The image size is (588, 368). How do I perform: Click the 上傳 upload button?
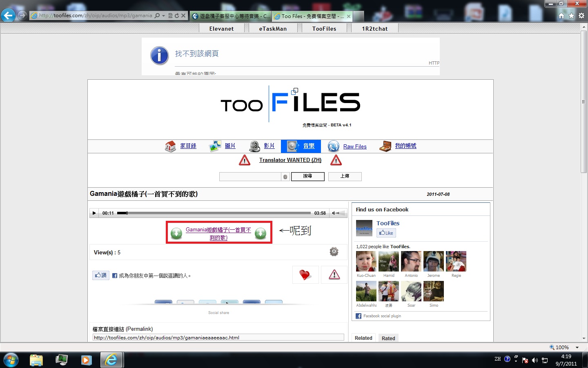345,176
